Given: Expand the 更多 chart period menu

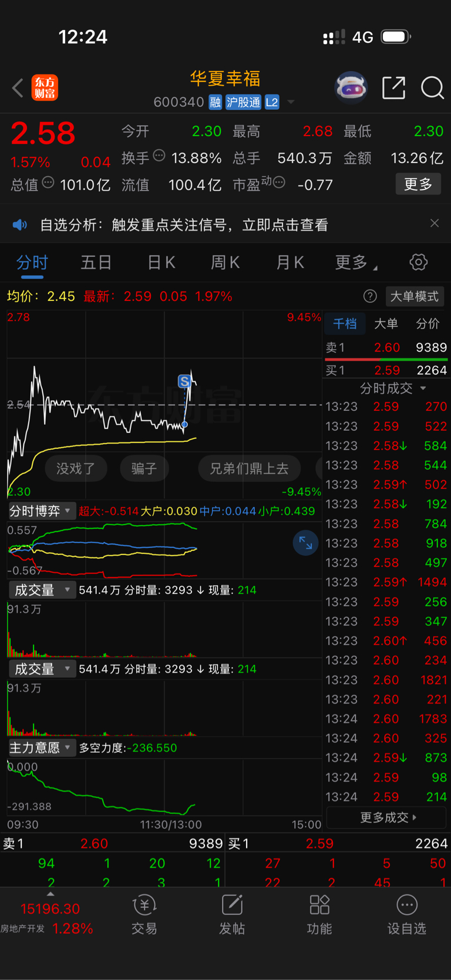Looking at the screenshot, I should (356, 262).
